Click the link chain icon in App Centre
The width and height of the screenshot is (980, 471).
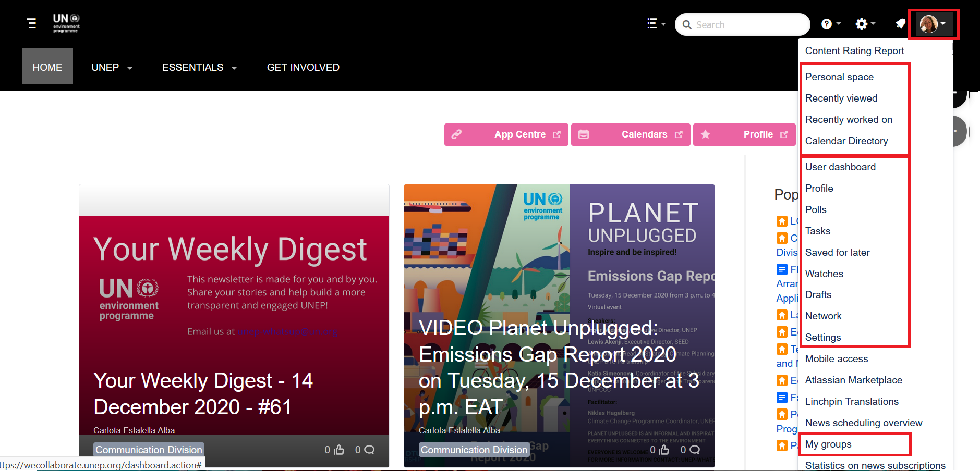pos(456,134)
